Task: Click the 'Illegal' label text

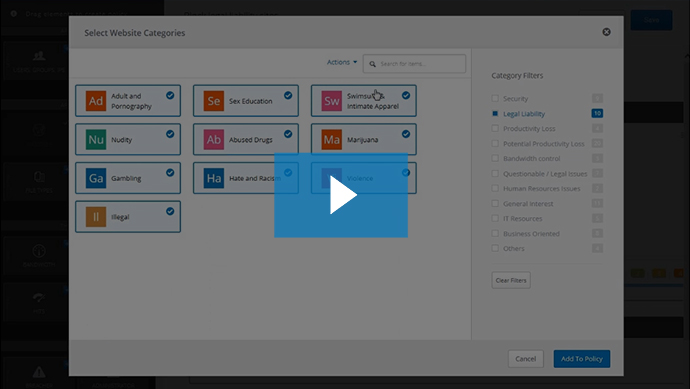Action: coord(120,217)
